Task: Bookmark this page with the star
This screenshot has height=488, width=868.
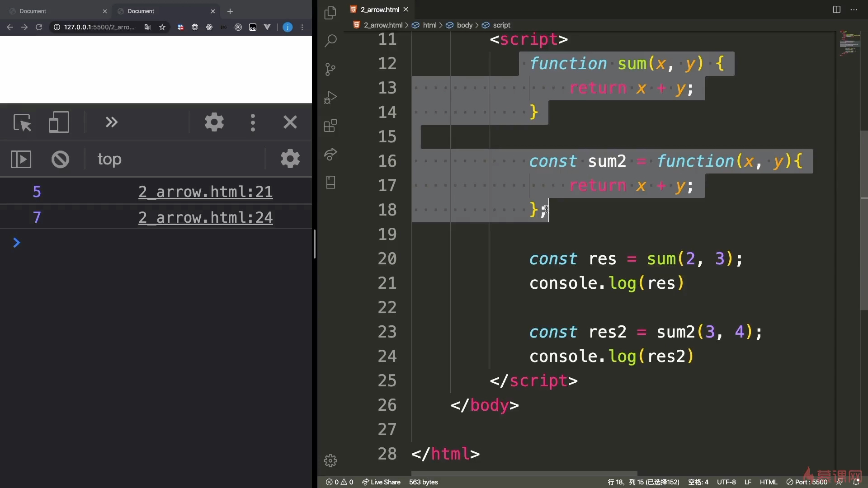Action: [x=162, y=27]
